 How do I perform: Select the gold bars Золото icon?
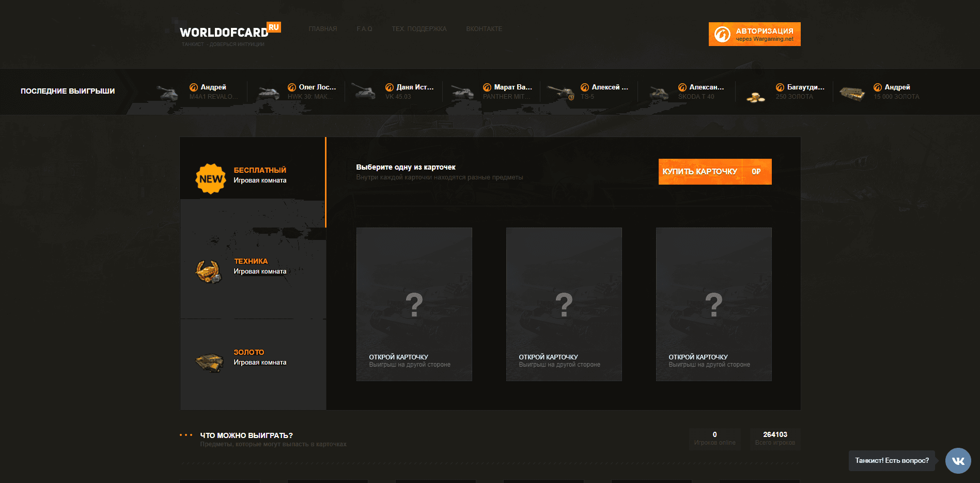[x=209, y=362]
